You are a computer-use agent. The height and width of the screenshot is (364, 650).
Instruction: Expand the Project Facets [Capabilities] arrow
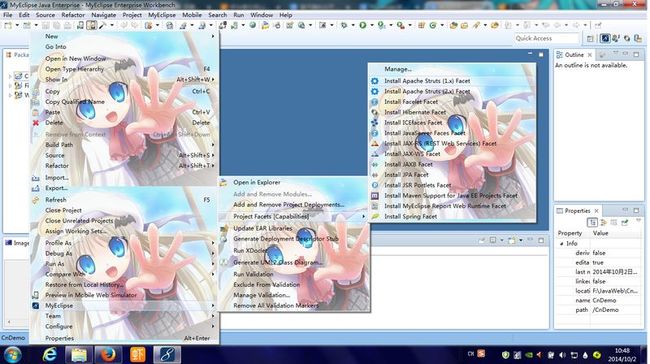(x=364, y=216)
